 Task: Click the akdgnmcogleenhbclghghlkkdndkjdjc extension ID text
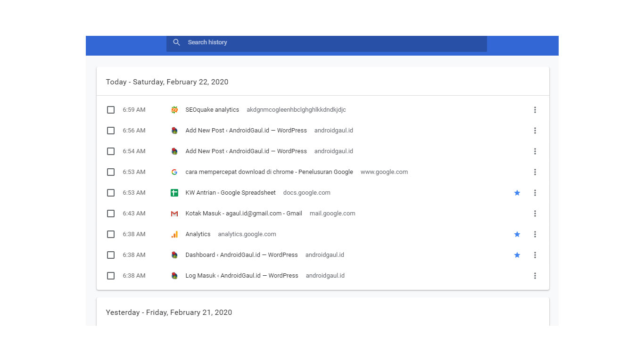click(296, 110)
